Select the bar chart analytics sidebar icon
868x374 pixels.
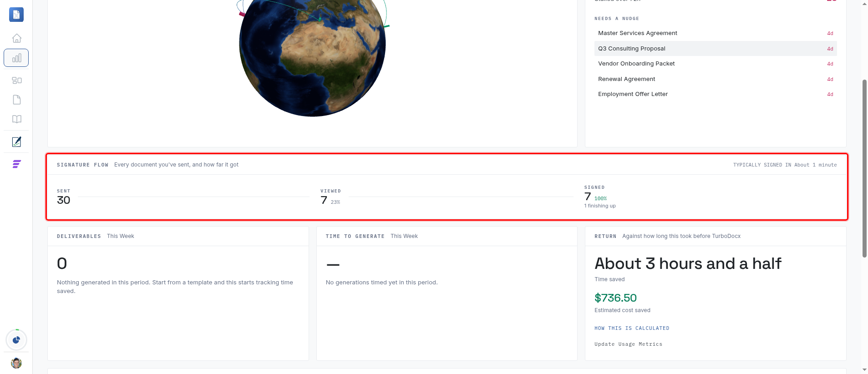[16, 58]
